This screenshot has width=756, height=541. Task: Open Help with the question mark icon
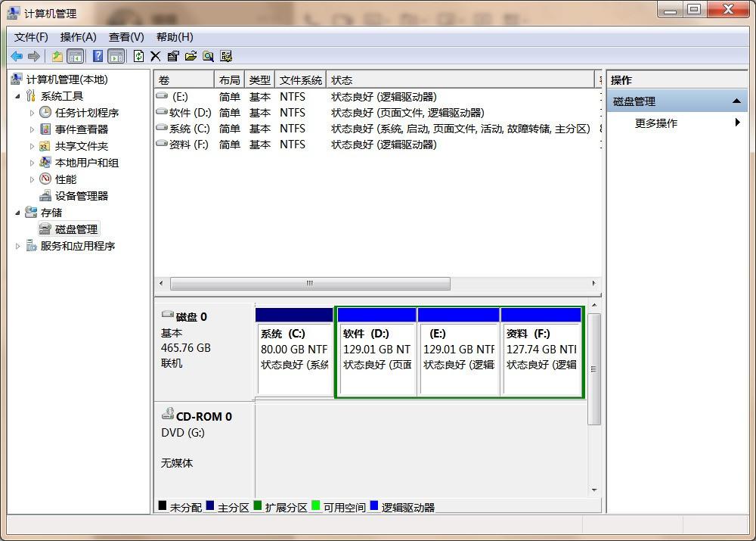click(x=98, y=56)
